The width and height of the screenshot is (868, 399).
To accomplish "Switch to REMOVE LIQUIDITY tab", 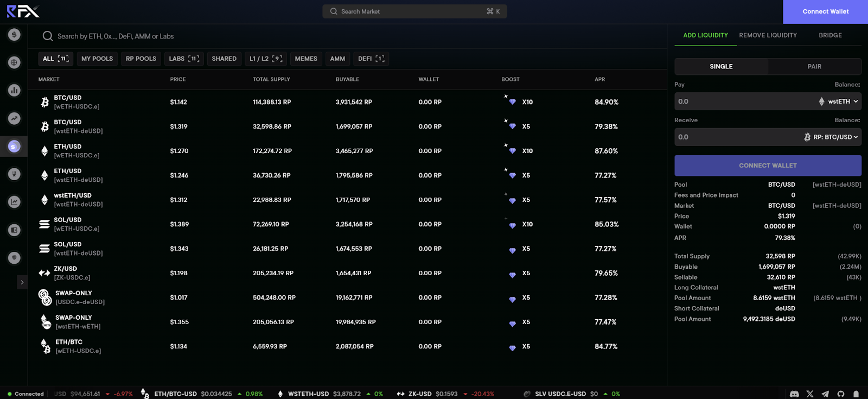I will [x=768, y=35].
